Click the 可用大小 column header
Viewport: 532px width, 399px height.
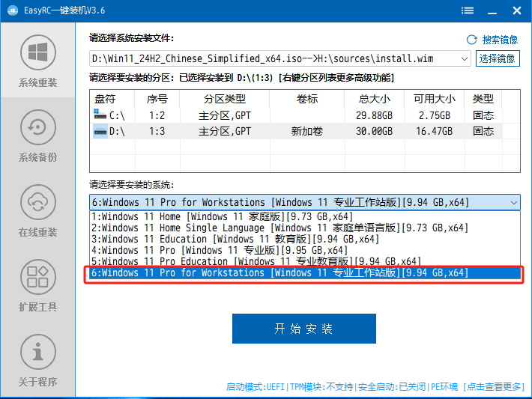click(x=435, y=99)
